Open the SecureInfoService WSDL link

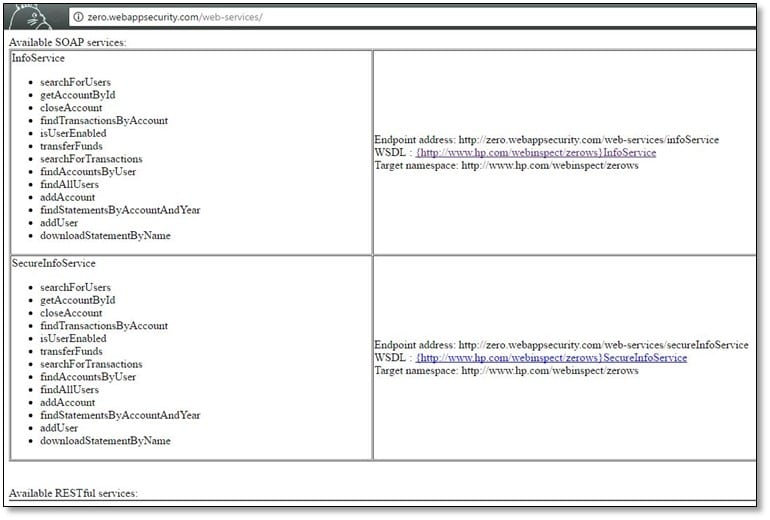tap(551, 358)
